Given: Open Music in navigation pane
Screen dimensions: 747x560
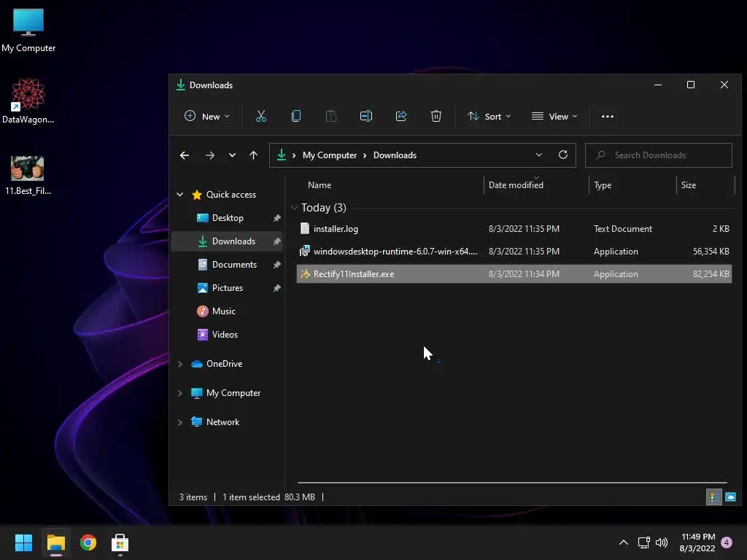Looking at the screenshot, I should [223, 311].
